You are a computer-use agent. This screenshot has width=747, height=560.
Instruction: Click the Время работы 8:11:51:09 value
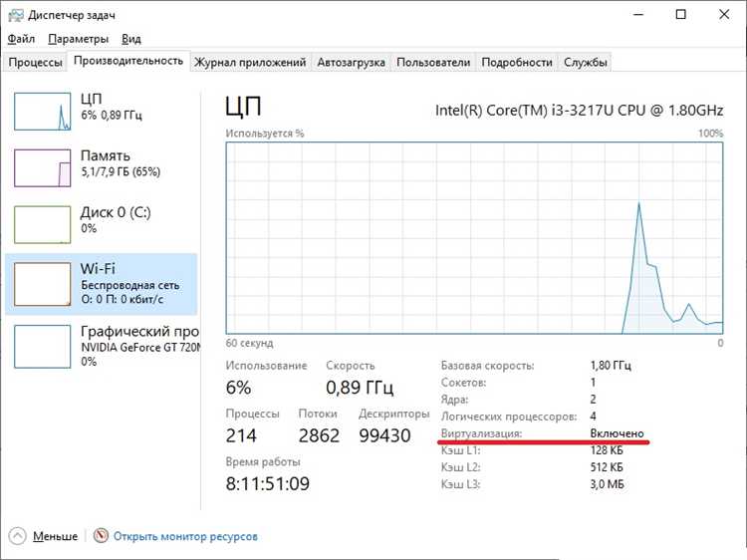(x=267, y=483)
